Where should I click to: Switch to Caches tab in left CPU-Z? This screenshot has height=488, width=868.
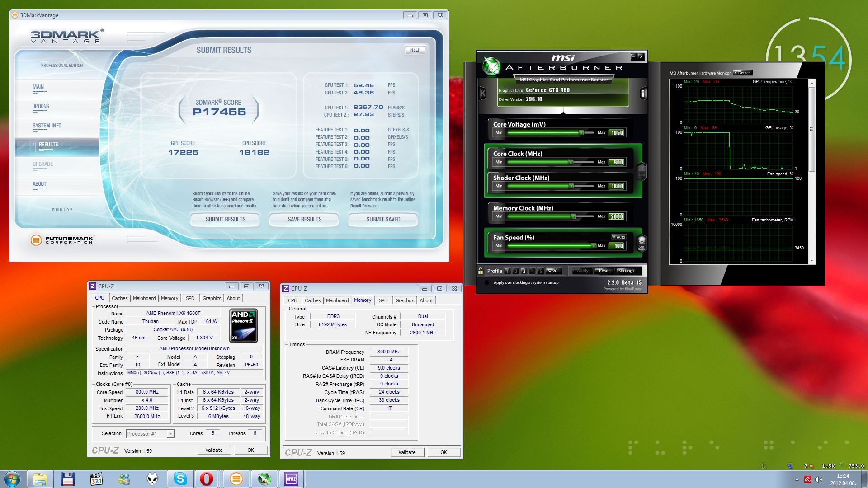click(119, 298)
